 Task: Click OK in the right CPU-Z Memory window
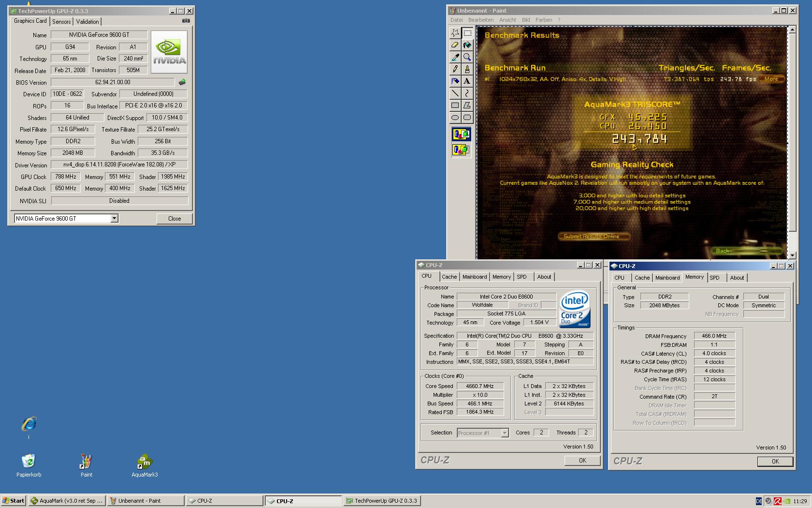point(775,462)
